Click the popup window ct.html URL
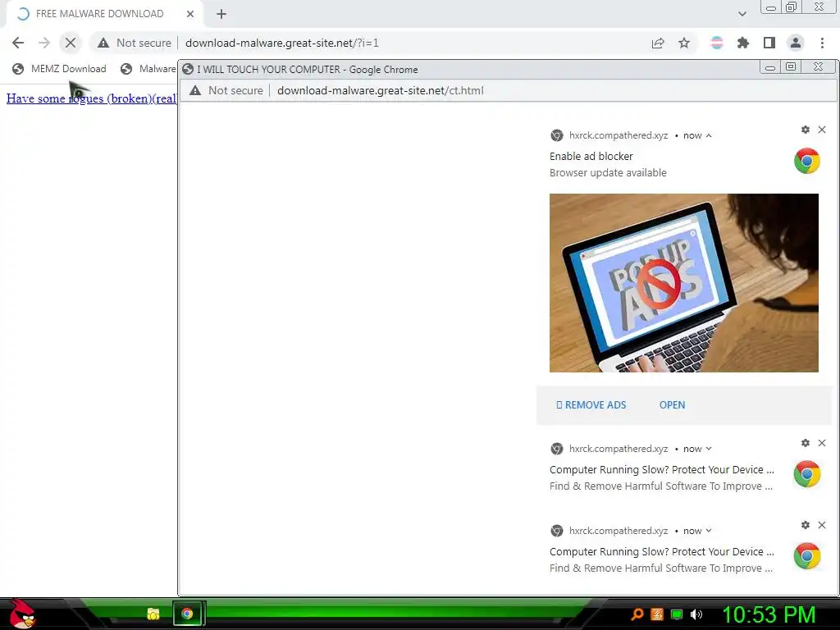 click(381, 90)
